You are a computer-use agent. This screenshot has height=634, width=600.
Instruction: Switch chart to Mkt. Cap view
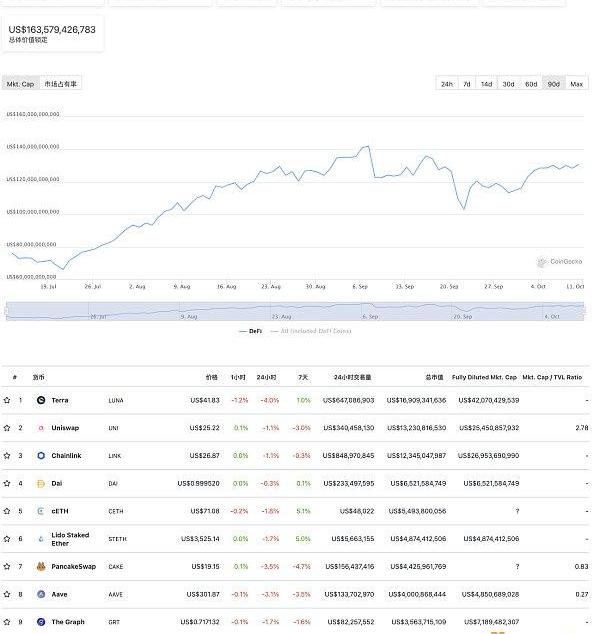tap(21, 84)
